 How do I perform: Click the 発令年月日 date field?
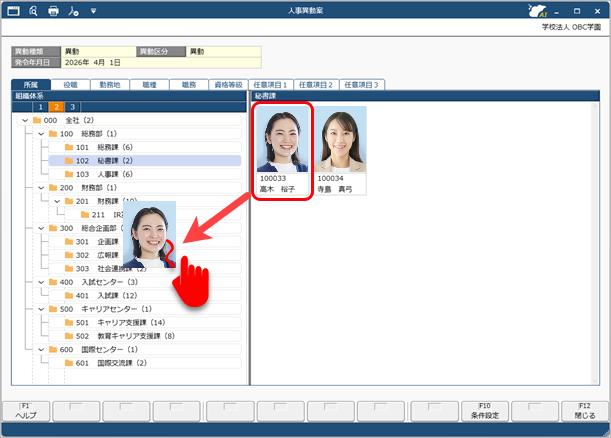point(161,63)
